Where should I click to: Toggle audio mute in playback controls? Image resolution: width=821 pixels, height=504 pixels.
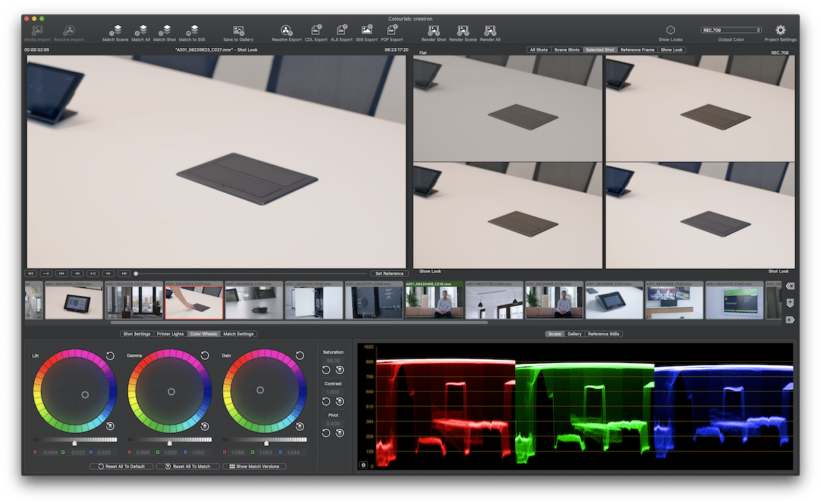(31, 274)
